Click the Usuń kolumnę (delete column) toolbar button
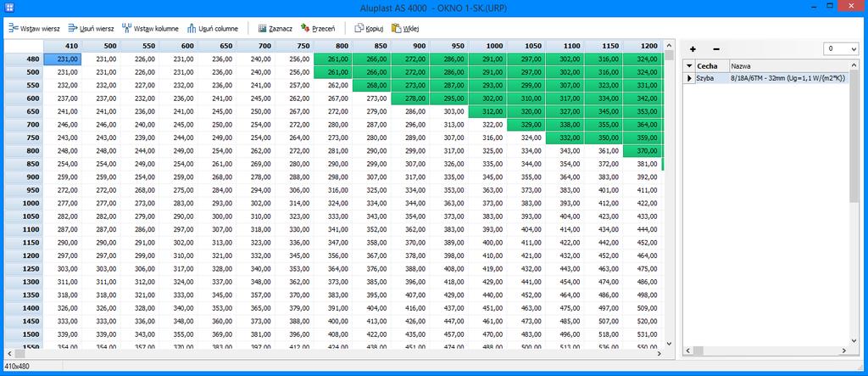Image resolution: width=868 pixels, height=376 pixels. [213, 28]
